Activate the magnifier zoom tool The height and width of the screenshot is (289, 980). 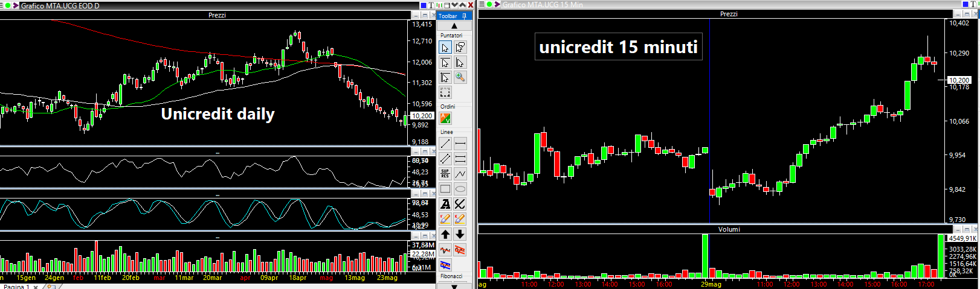pyautogui.click(x=460, y=77)
